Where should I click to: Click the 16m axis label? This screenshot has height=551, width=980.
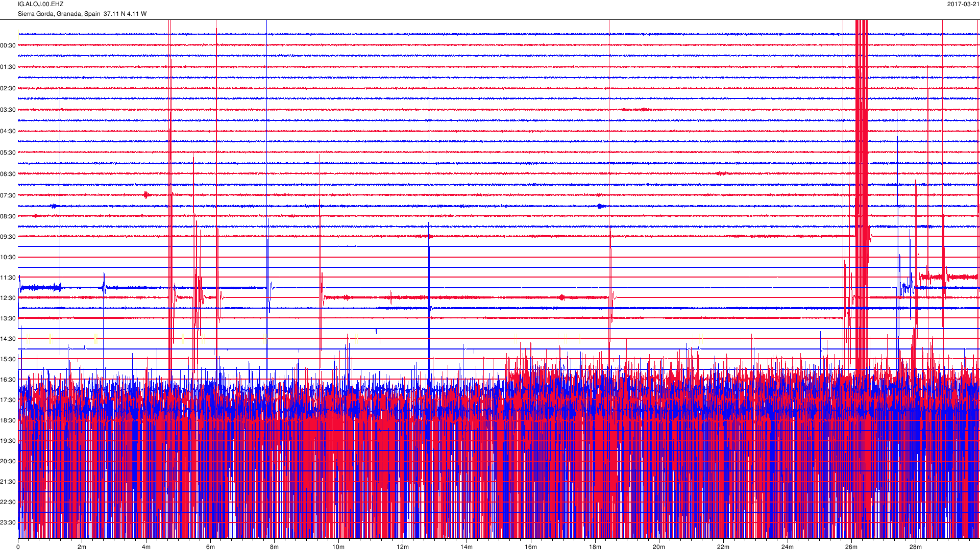(x=531, y=547)
